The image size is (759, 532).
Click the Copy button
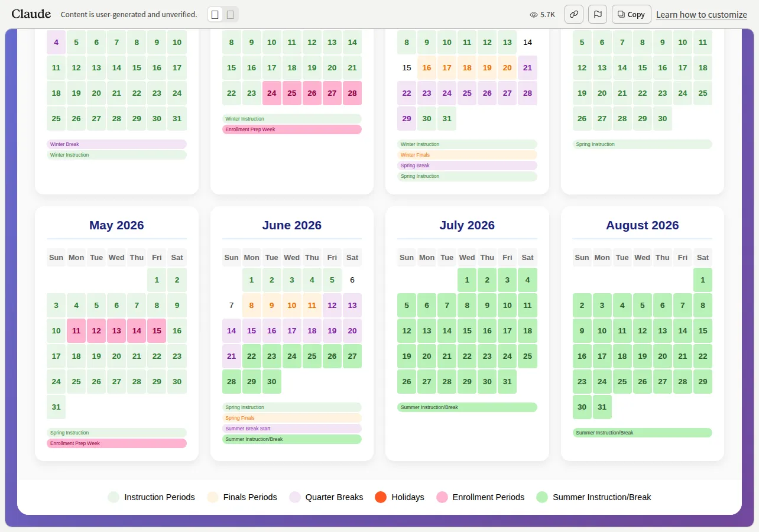[x=631, y=14]
